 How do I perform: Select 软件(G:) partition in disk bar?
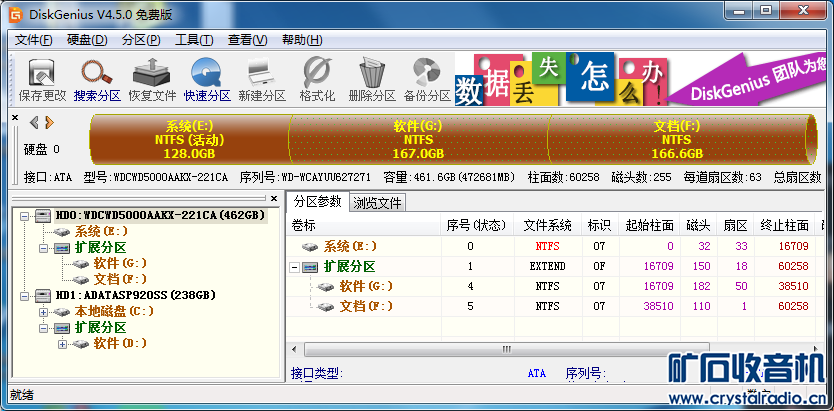(x=418, y=140)
